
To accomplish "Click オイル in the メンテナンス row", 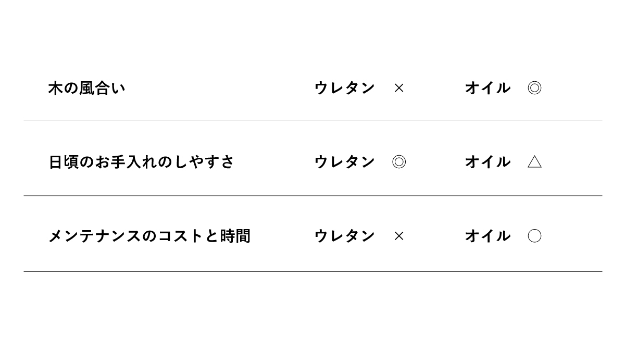I will 488,236.
